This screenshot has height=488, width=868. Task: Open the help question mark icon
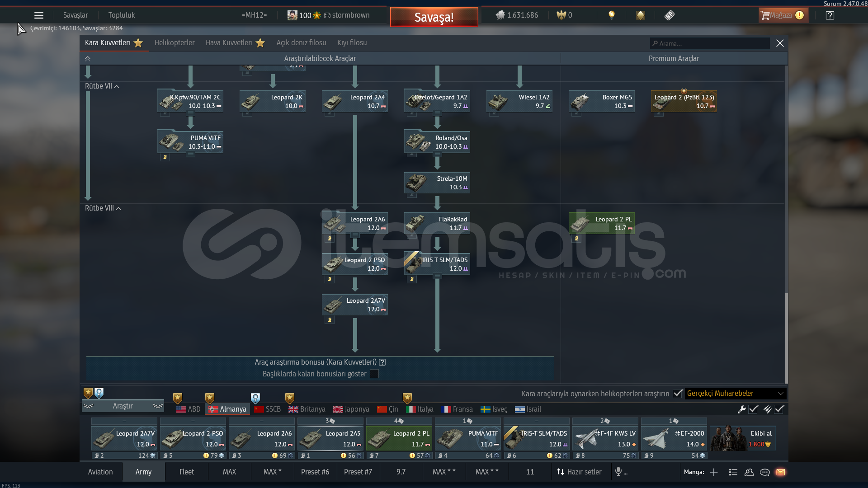coord(830,15)
